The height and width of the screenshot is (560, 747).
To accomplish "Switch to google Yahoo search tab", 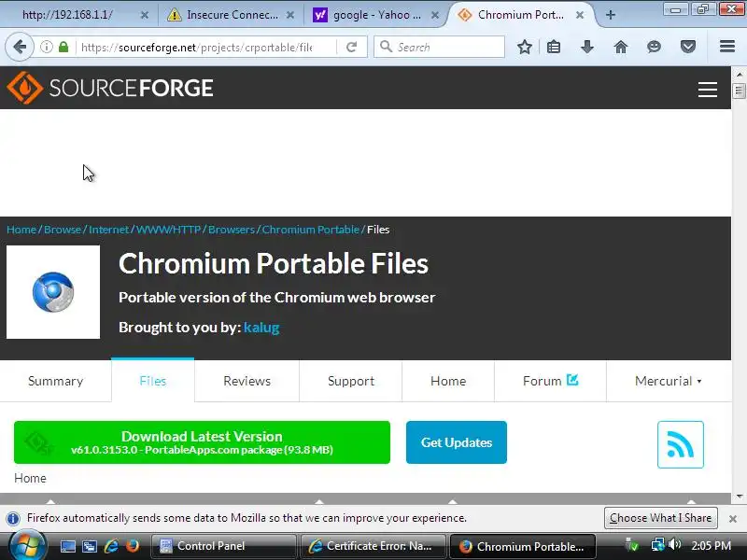I will point(375,15).
